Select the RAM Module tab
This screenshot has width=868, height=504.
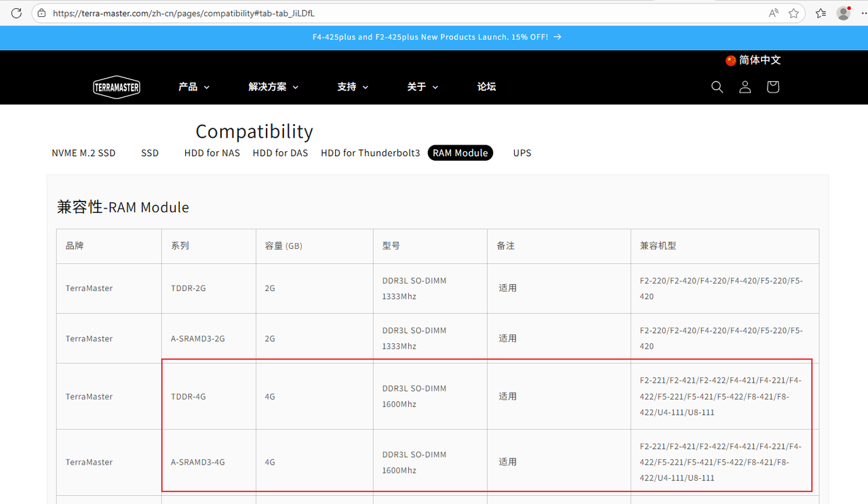pos(460,153)
